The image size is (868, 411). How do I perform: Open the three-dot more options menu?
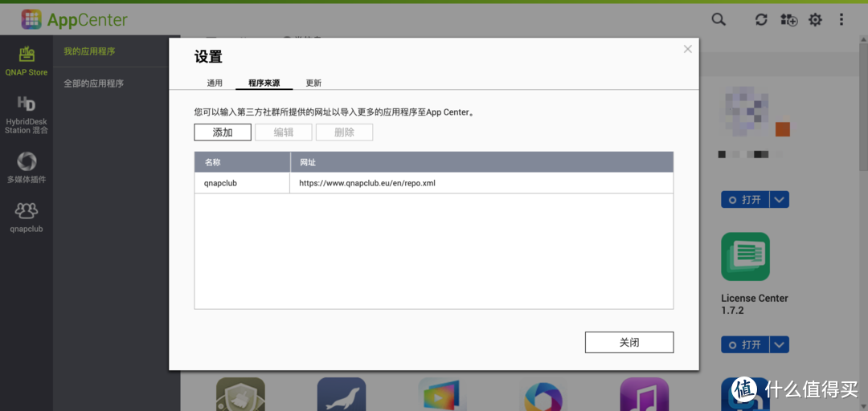pos(841,19)
